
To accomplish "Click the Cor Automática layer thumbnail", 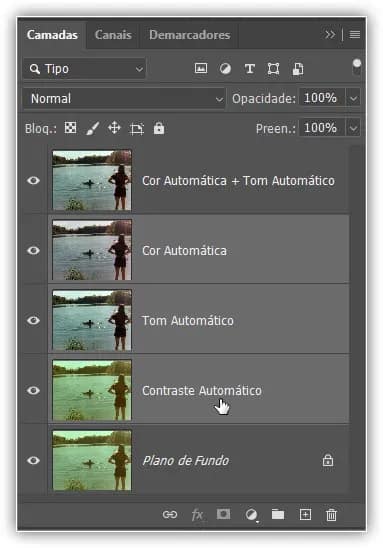I will [x=92, y=250].
